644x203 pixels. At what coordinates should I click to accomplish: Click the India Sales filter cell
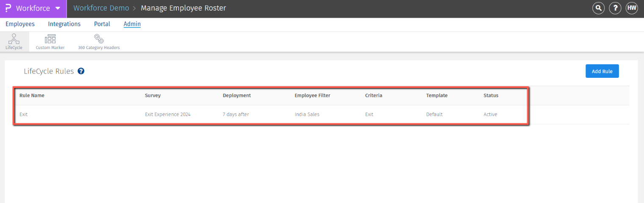pos(307,115)
